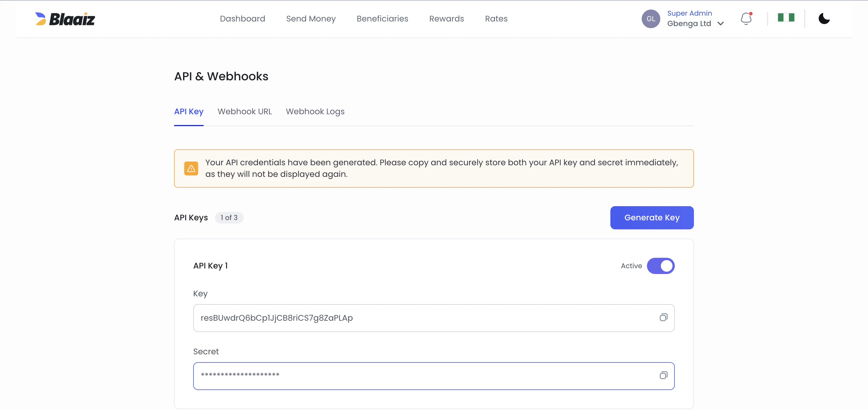Viewport: 868px width, 410px height.
Task: Open the Webhook Logs tab
Action: pyautogui.click(x=315, y=112)
